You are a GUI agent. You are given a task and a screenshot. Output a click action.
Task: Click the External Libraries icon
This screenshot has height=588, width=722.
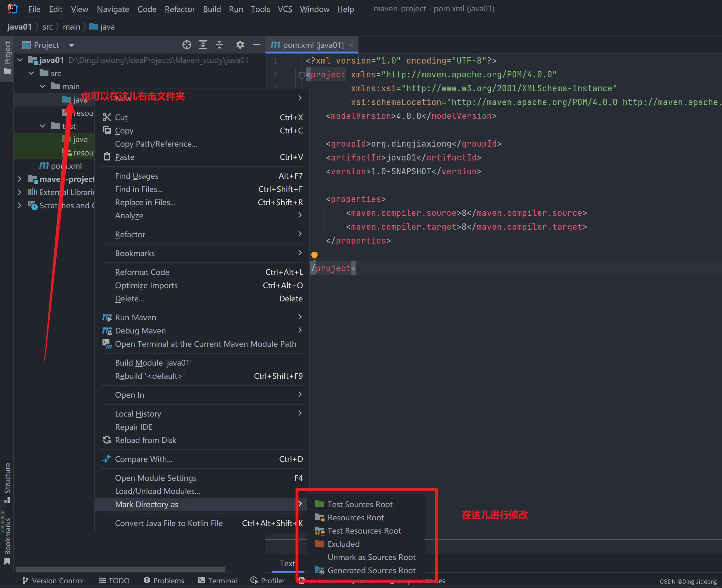(x=32, y=192)
